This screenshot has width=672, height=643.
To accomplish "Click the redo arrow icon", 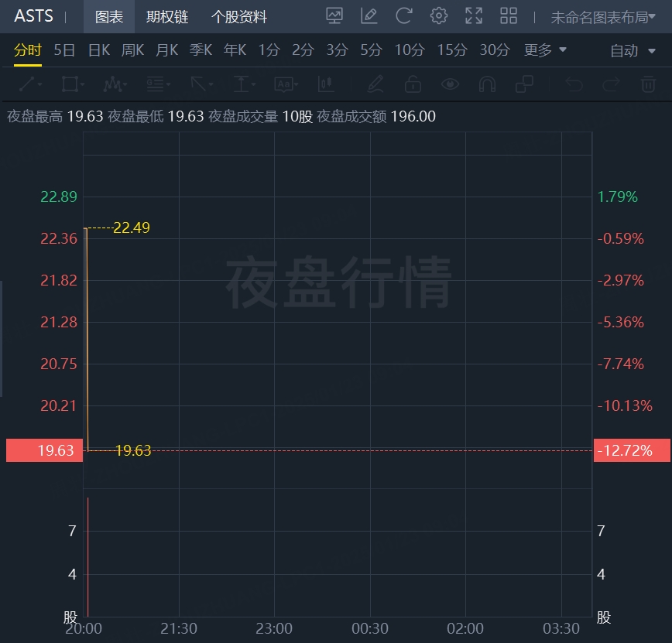I will [x=611, y=84].
